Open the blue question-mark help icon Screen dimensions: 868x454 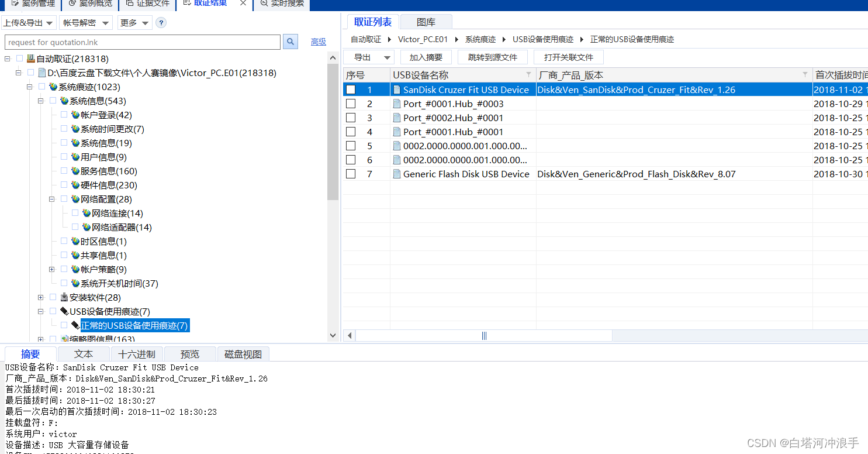(x=161, y=23)
